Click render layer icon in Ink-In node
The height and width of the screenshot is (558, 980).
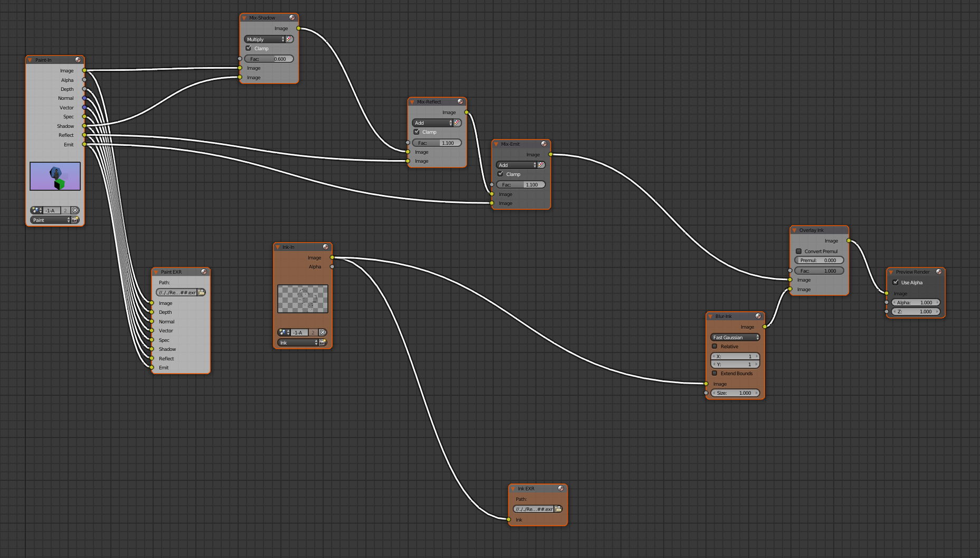(322, 342)
